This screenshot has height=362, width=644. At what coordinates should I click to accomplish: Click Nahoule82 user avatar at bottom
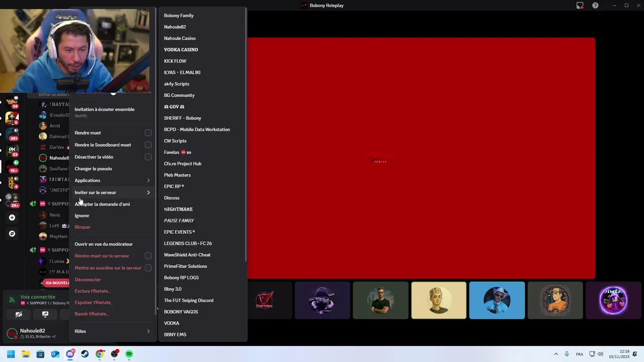tap(12, 333)
